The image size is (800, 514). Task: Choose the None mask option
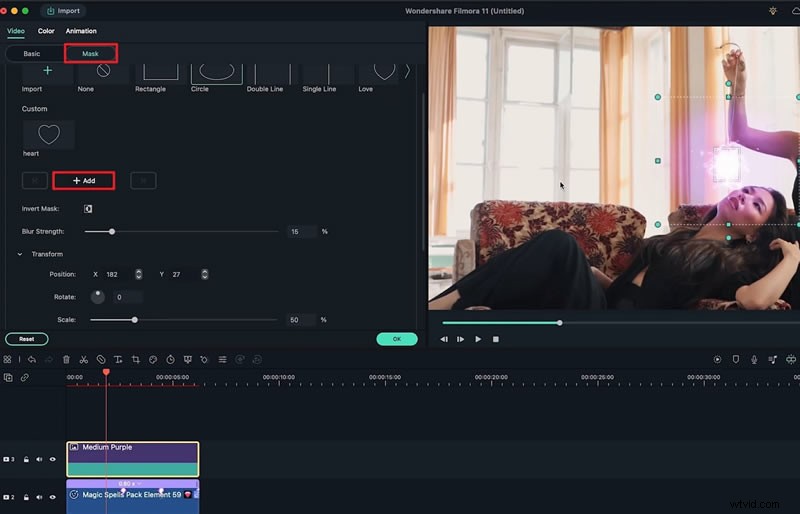pos(104,73)
